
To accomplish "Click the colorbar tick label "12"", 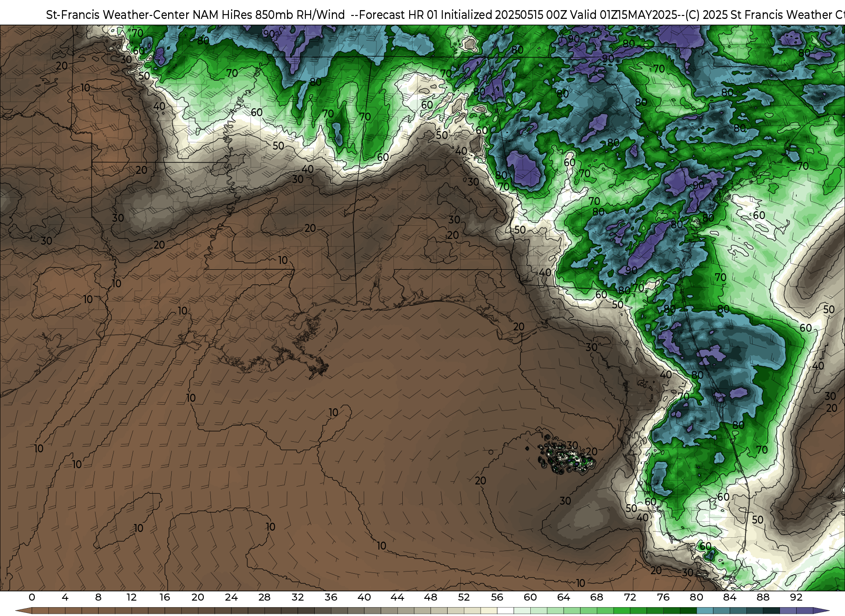I will coord(132,598).
